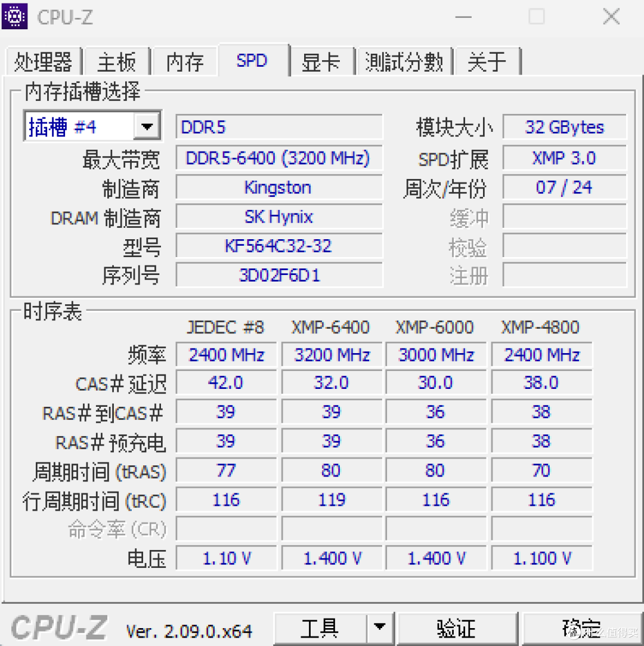Expand the 插槽 #4 slot dropdown arrow
Image resolution: width=644 pixels, height=646 pixels.
(147, 126)
